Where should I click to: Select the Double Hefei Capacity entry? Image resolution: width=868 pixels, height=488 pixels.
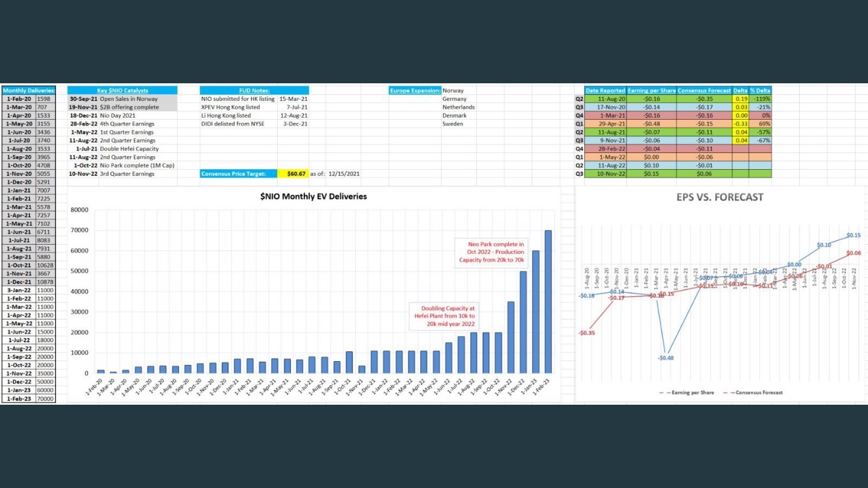point(129,149)
